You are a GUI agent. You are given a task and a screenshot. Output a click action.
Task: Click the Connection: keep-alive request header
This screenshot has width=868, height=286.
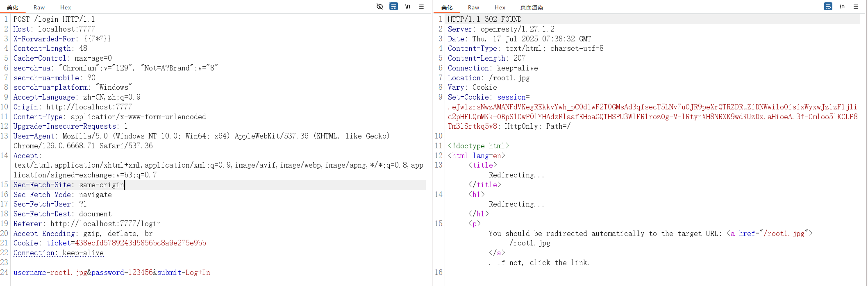click(x=59, y=253)
